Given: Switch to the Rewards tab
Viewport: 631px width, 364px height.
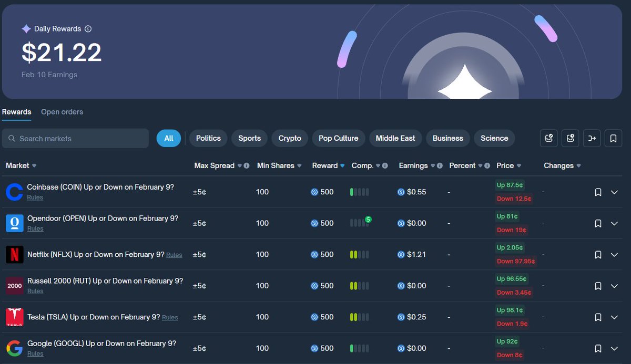Looking at the screenshot, I should 16,112.
